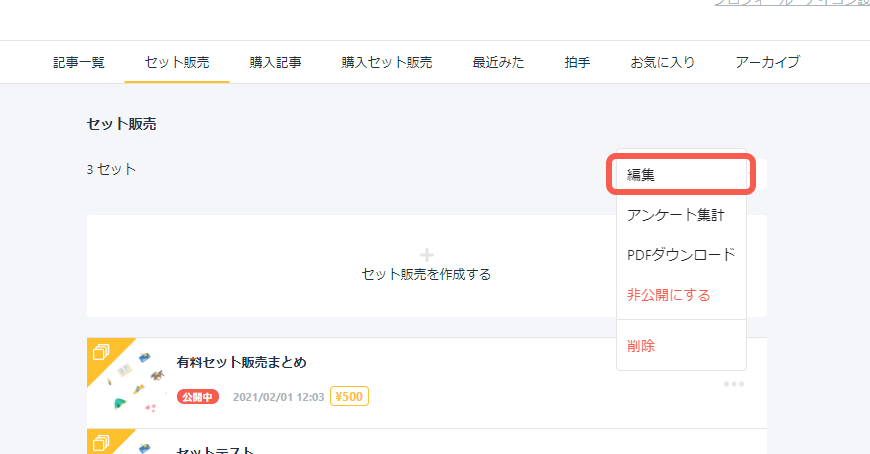The height and width of the screenshot is (454, 870).
Task: Click the ¥500 price tag
Action: 350,396
